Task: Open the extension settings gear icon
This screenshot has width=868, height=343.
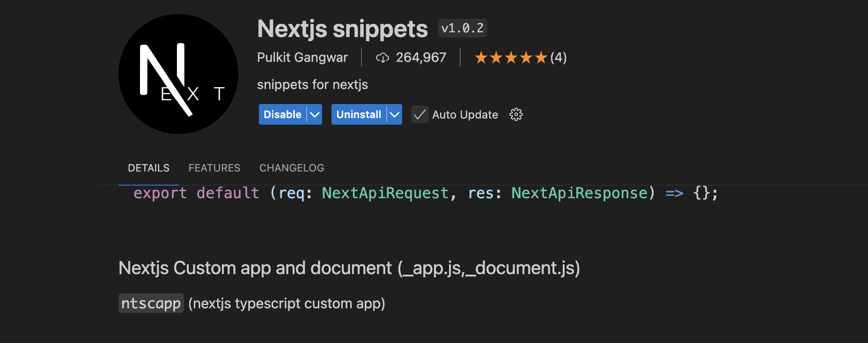Action: 516,114
